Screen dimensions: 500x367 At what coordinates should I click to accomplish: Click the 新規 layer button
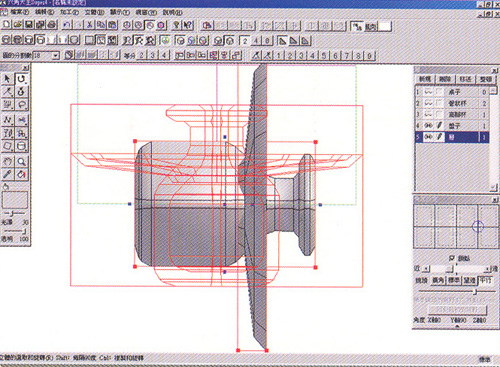click(425, 79)
